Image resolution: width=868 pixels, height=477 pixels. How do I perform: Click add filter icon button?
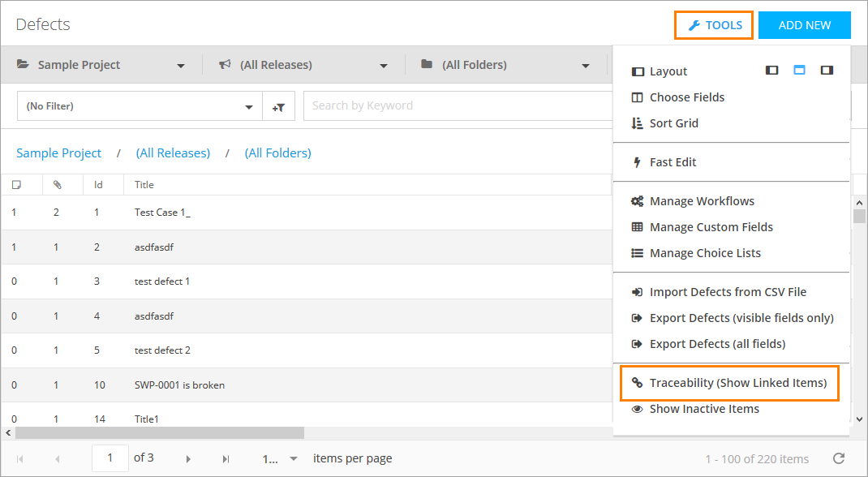[x=278, y=106]
